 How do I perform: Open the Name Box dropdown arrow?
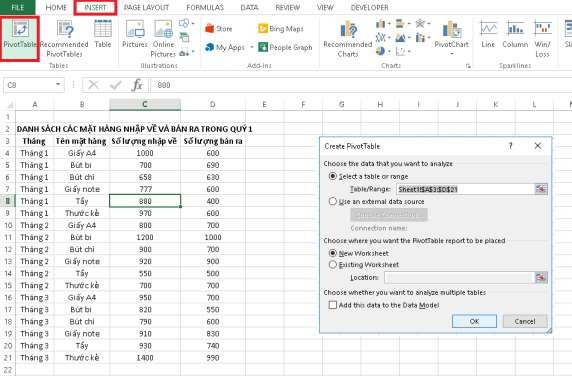click(x=58, y=85)
